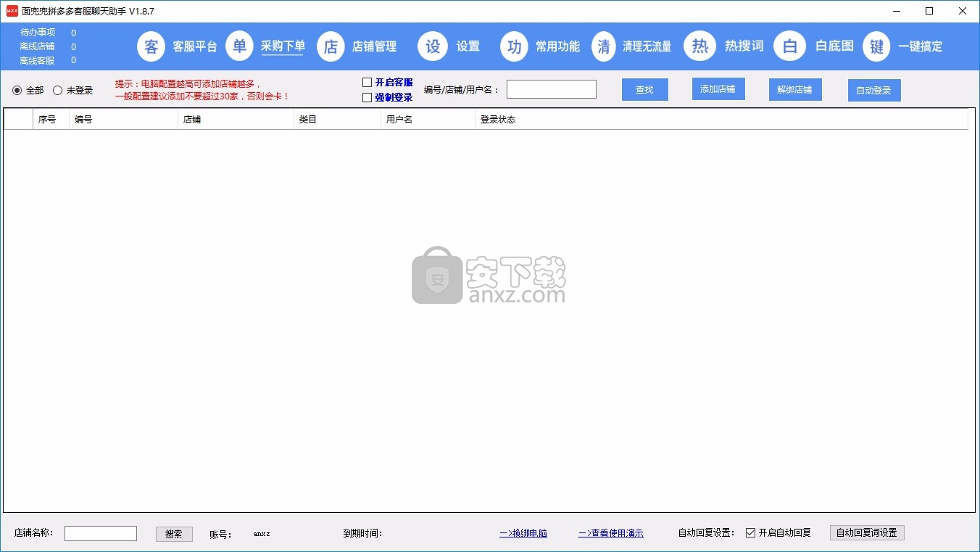Click the 功 common functions circle icon
The width and height of the screenshot is (980, 552).
(515, 46)
